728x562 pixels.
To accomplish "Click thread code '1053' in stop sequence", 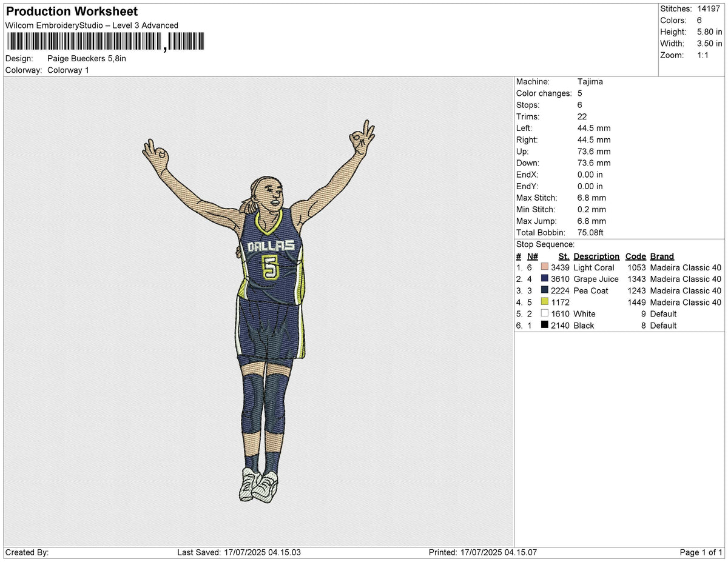I will [638, 267].
